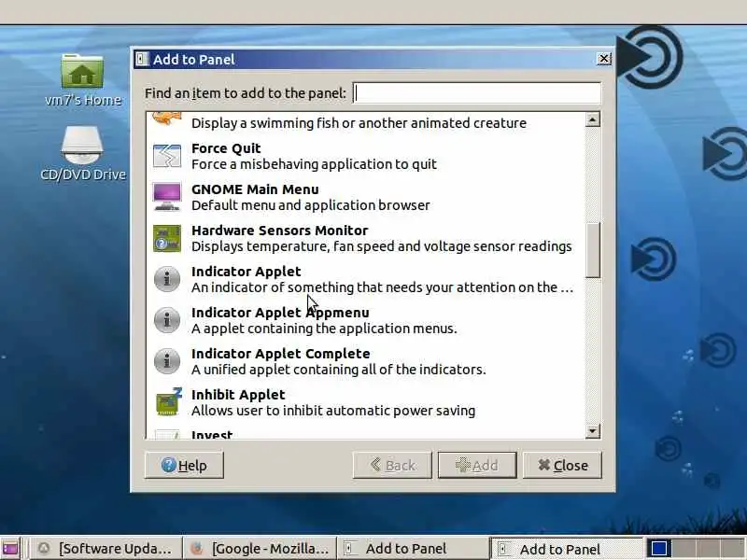Switch to Google - Mozilla taskbar window

[x=261, y=549]
